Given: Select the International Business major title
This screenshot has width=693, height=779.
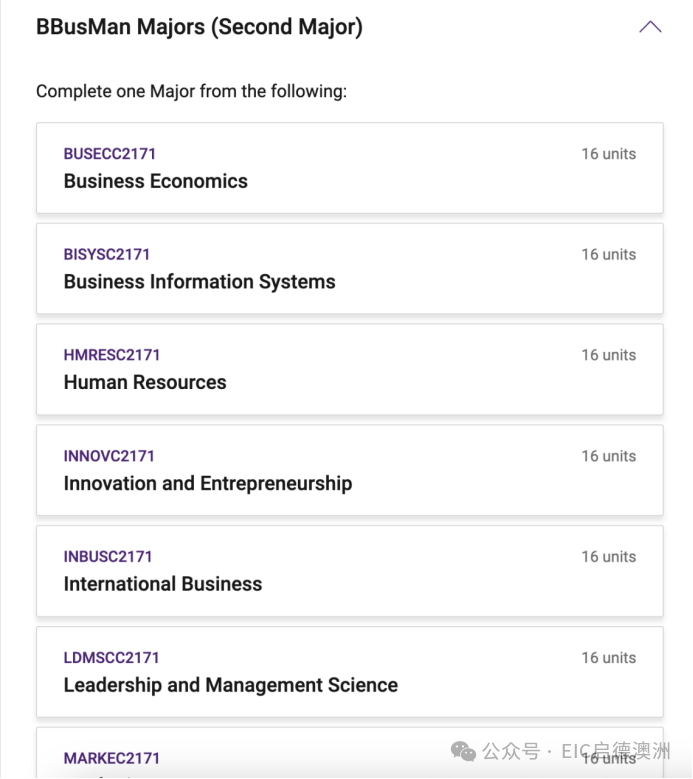Looking at the screenshot, I should pyautogui.click(x=163, y=584).
